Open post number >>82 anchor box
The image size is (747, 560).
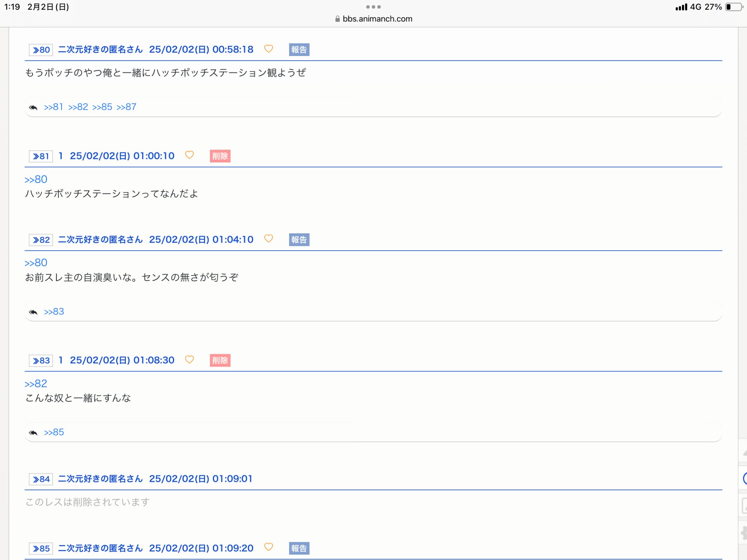(x=41, y=240)
